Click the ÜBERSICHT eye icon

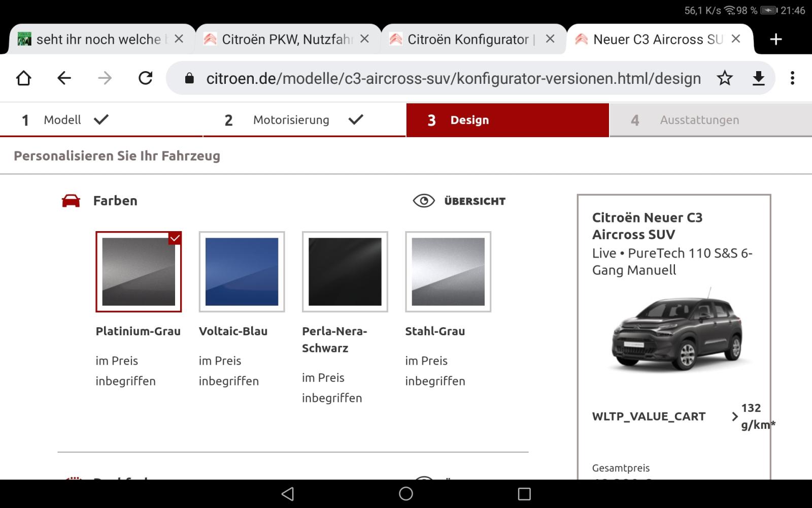tap(424, 201)
